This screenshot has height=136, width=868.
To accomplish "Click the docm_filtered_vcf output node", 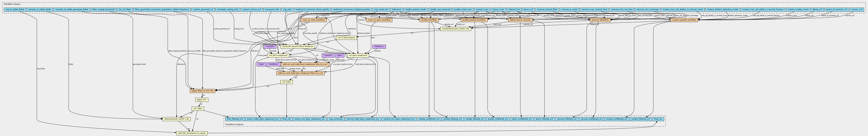I will (x=545, y=119).
